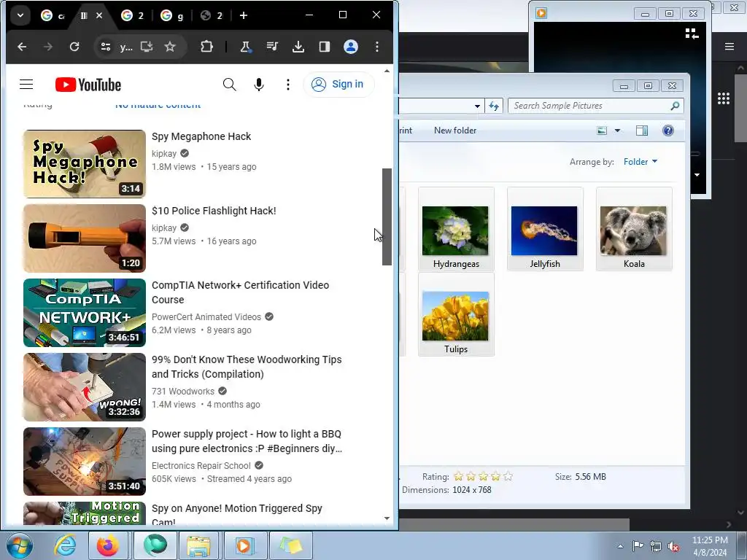Show hidden tray icons arrow

pos(620,546)
